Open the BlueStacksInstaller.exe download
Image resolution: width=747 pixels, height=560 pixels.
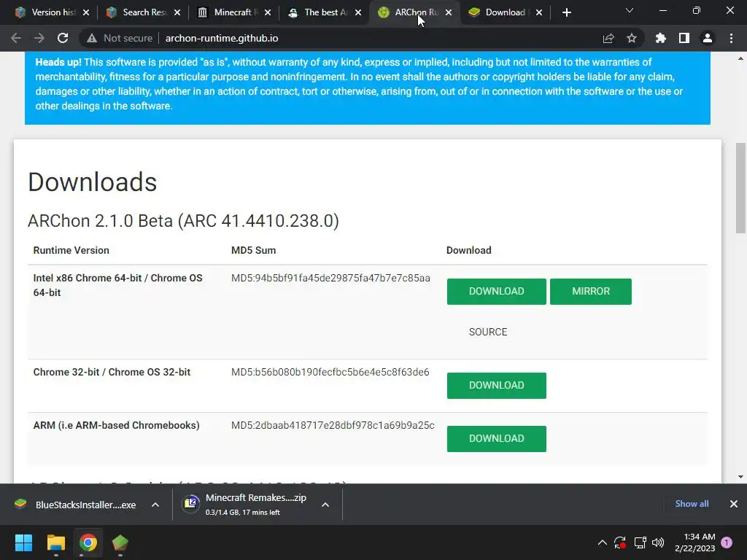pos(75,505)
